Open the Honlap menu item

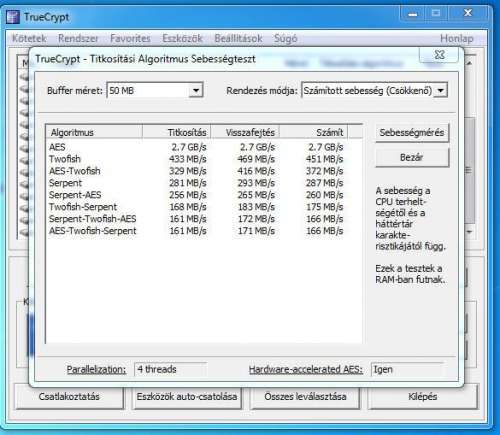[457, 38]
